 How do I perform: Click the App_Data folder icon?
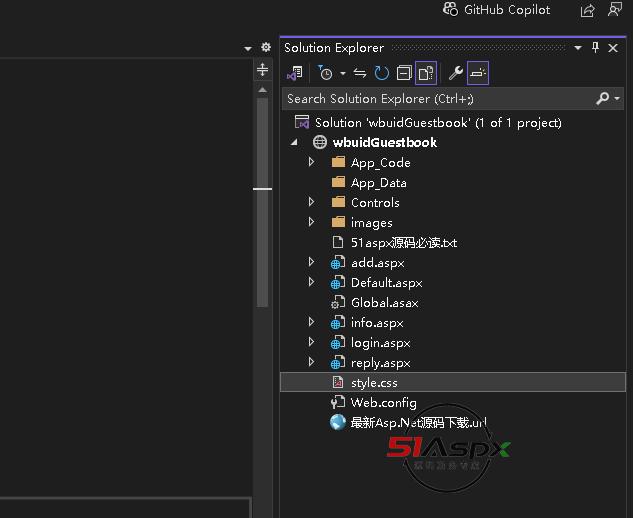pyautogui.click(x=338, y=182)
